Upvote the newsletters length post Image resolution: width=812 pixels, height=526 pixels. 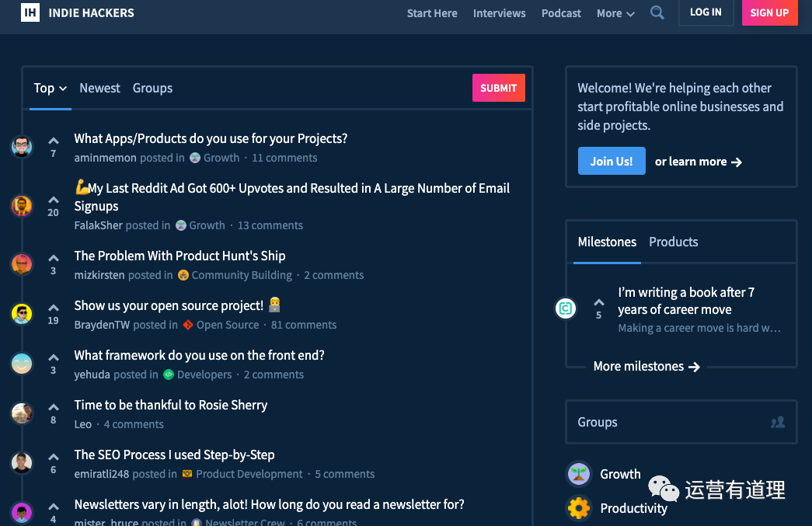(x=54, y=507)
